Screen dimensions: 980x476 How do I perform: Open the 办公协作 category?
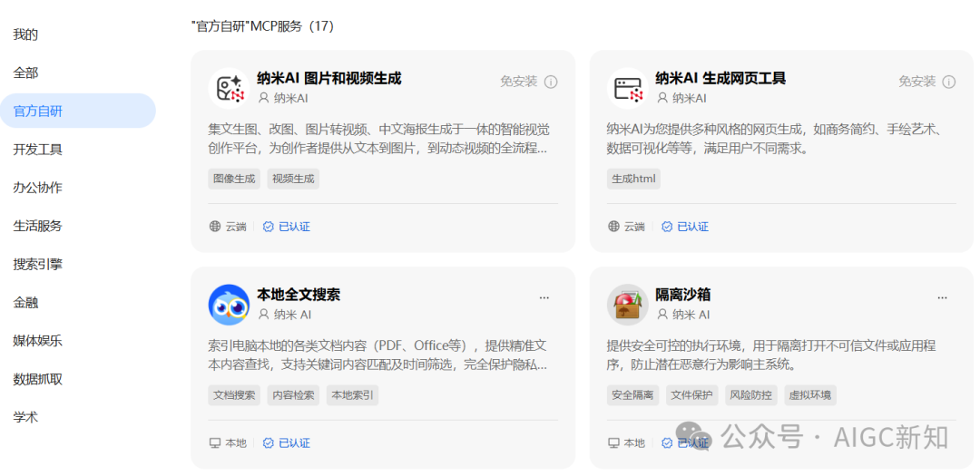coord(38,188)
